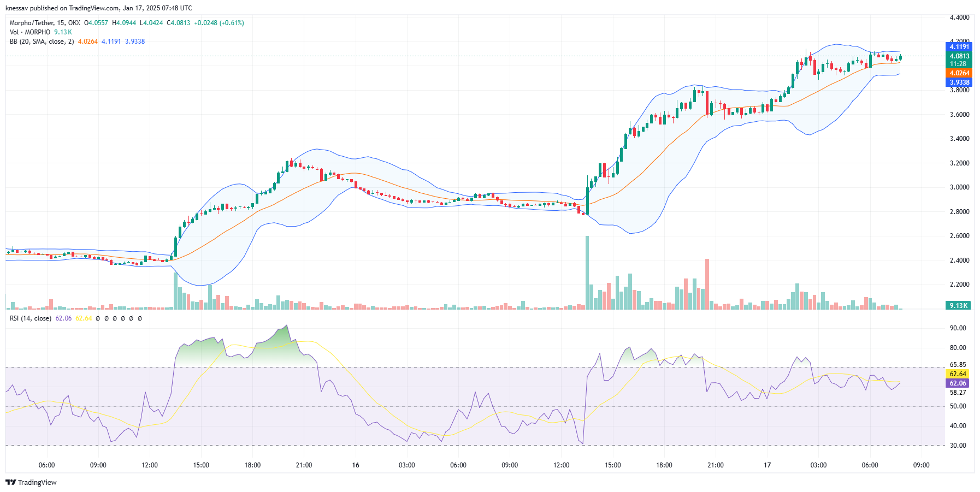The width and height of the screenshot is (980, 492).
Task: Click the low value L4.0424
Action: [151, 23]
